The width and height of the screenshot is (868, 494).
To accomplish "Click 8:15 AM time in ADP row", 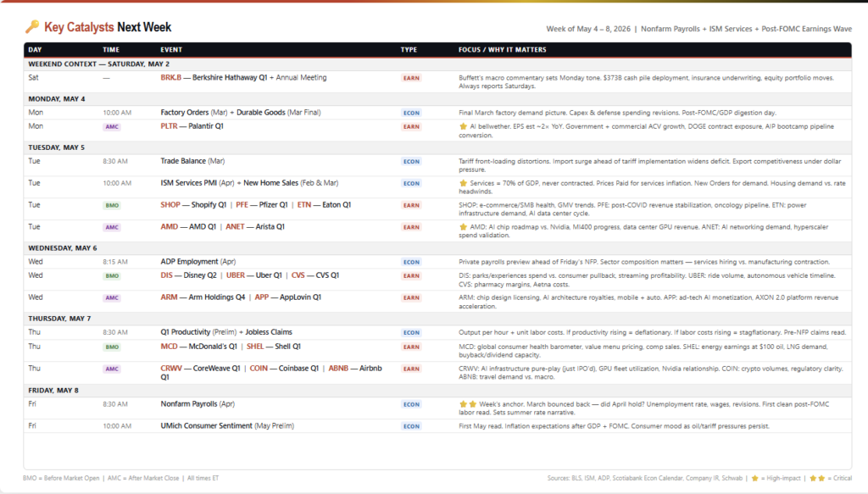I will tap(115, 262).
